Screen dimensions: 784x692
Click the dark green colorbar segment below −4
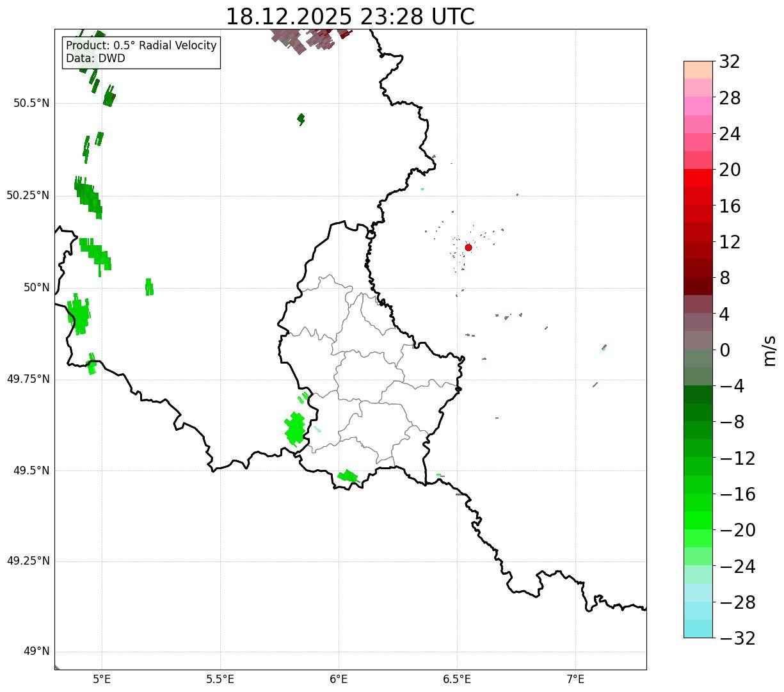(x=698, y=394)
